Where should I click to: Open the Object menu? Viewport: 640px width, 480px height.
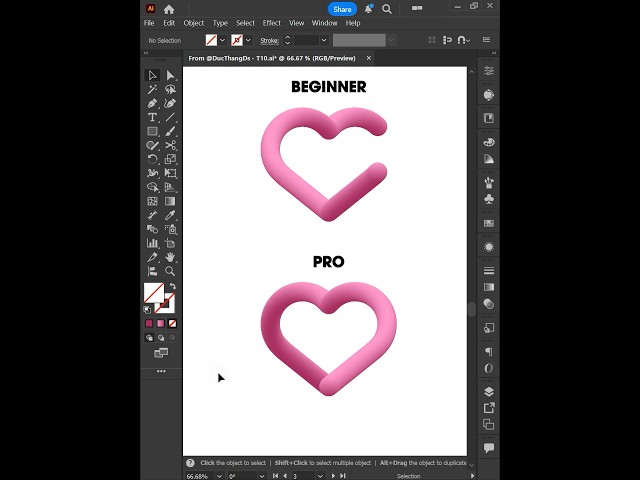click(x=193, y=23)
